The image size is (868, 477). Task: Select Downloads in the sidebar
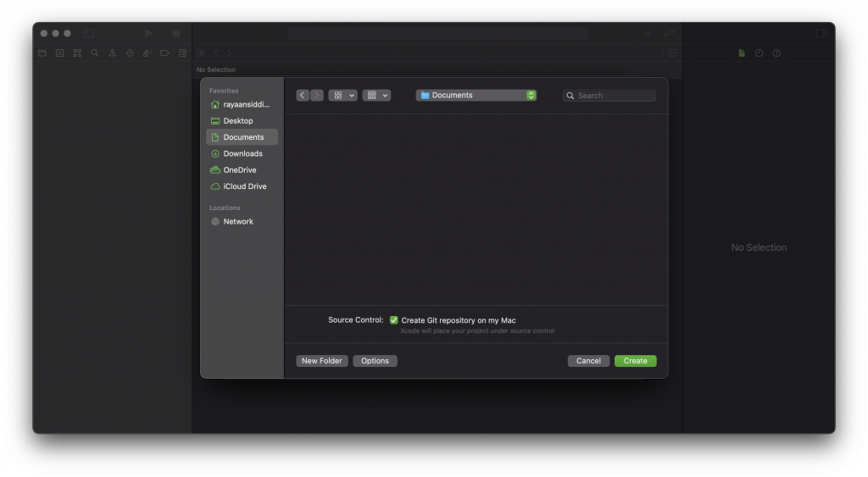click(242, 153)
